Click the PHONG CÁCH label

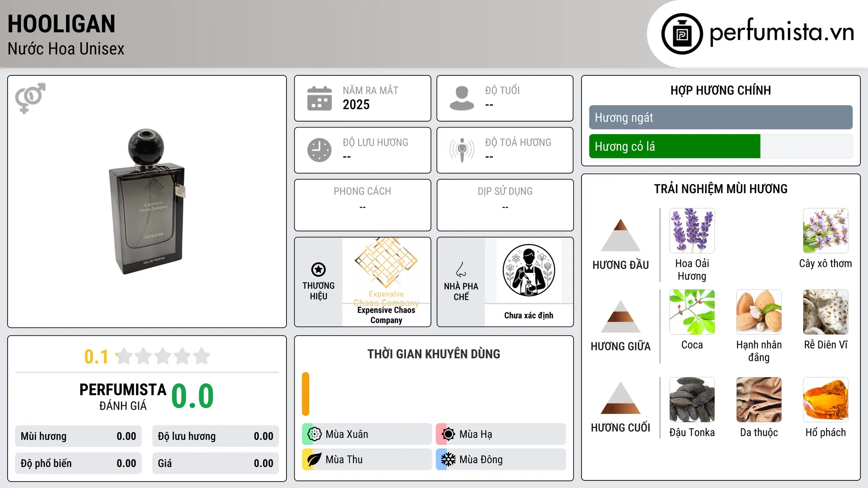click(362, 191)
